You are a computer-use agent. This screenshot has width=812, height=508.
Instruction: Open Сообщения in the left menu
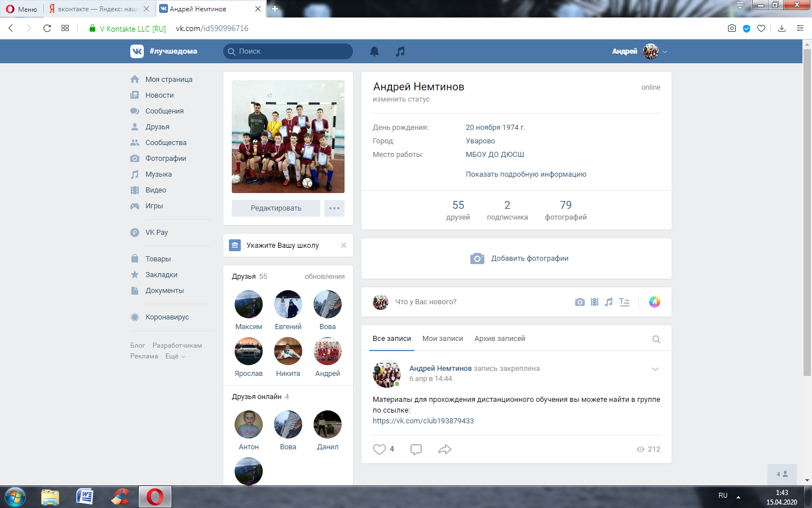[x=164, y=111]
